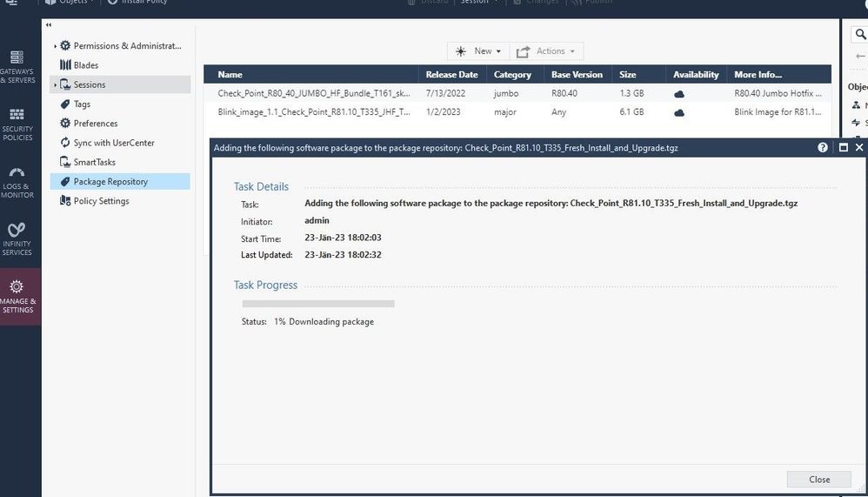Expand the Sessions tree node
Image resolution: width=868 pixels, height=497 pixels.
tap(56, 84)
